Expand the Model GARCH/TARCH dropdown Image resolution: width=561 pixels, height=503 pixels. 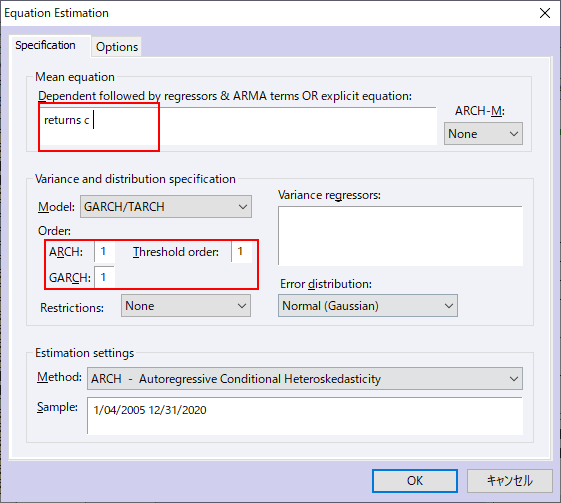click(x=166, y=206)
